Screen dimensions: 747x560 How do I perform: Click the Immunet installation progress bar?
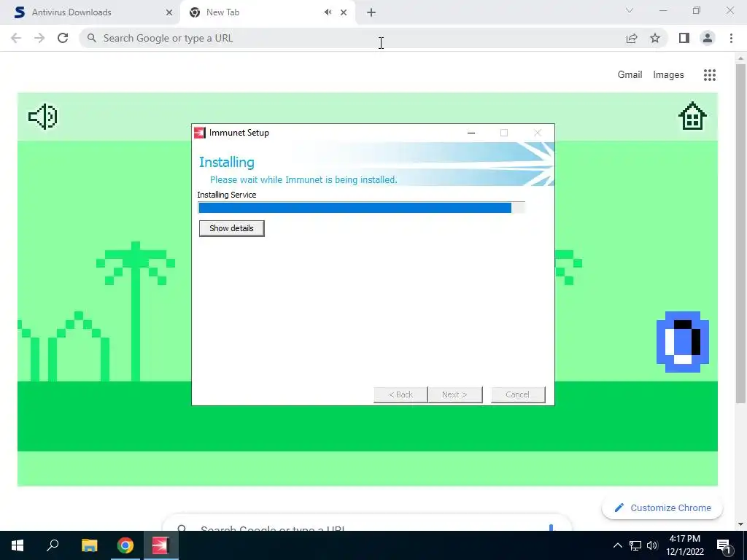pyautogui.click(x=361, y=208)
